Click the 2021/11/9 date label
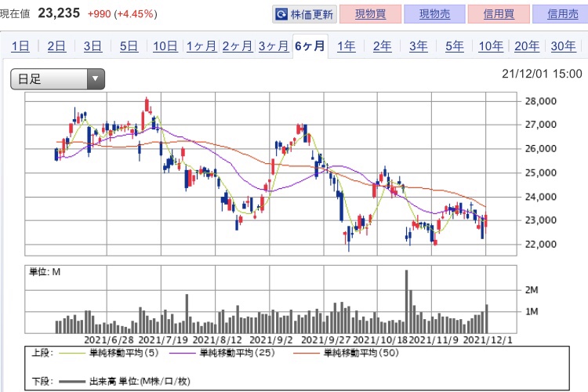588x392 pixels. tap(434, 340)
